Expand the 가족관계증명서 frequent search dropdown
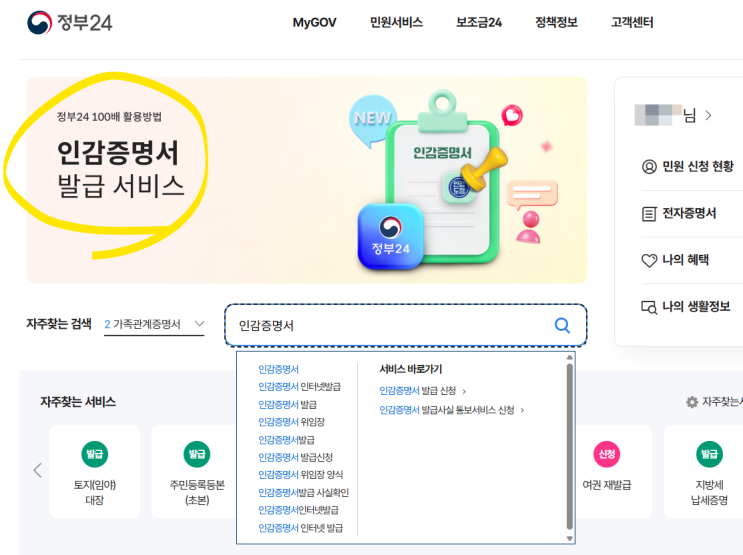743x555 pixels. point(154,324)
